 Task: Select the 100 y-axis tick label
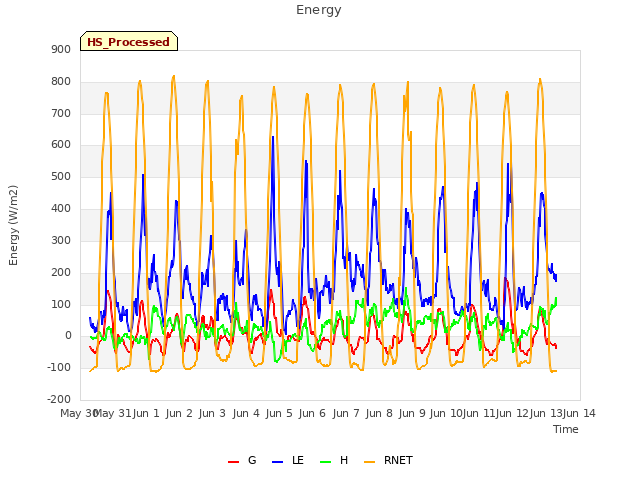tap(61, 304)
